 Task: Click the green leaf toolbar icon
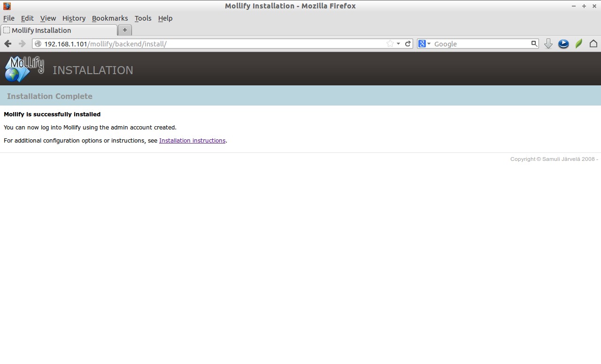(x=579, y=44)
